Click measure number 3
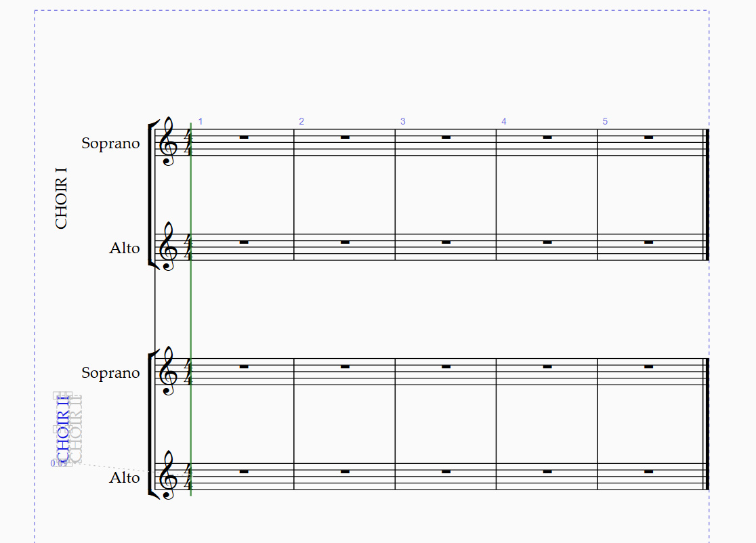Viewport: 756px width, 543px height. pyautogui.click(x=402, y=121)
